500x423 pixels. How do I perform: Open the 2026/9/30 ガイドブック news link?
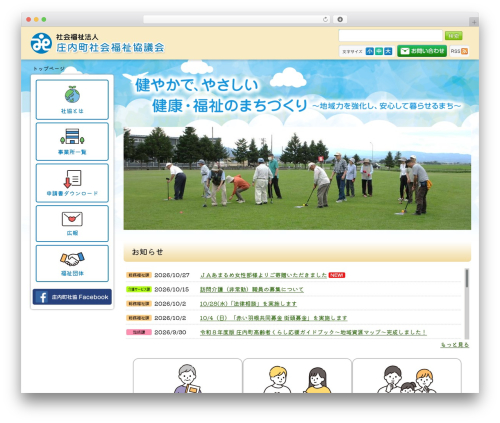(x=313, y=332)
